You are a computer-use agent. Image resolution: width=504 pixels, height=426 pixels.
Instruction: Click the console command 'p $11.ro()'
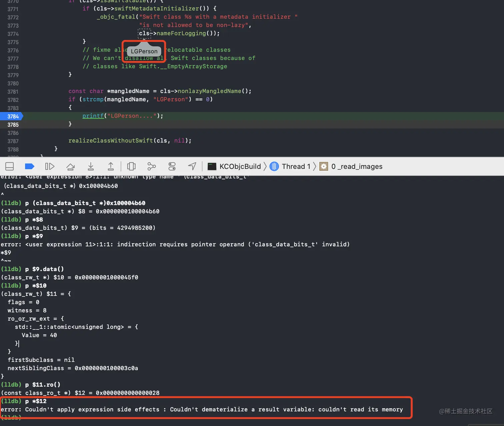point(43,385)
